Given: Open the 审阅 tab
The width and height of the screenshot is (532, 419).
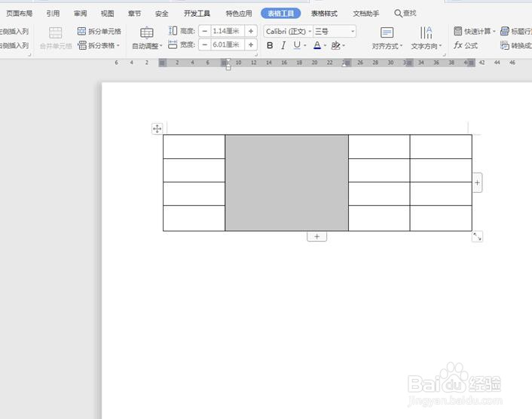Looking at the screenshot, I should click(x=80, y=14).
